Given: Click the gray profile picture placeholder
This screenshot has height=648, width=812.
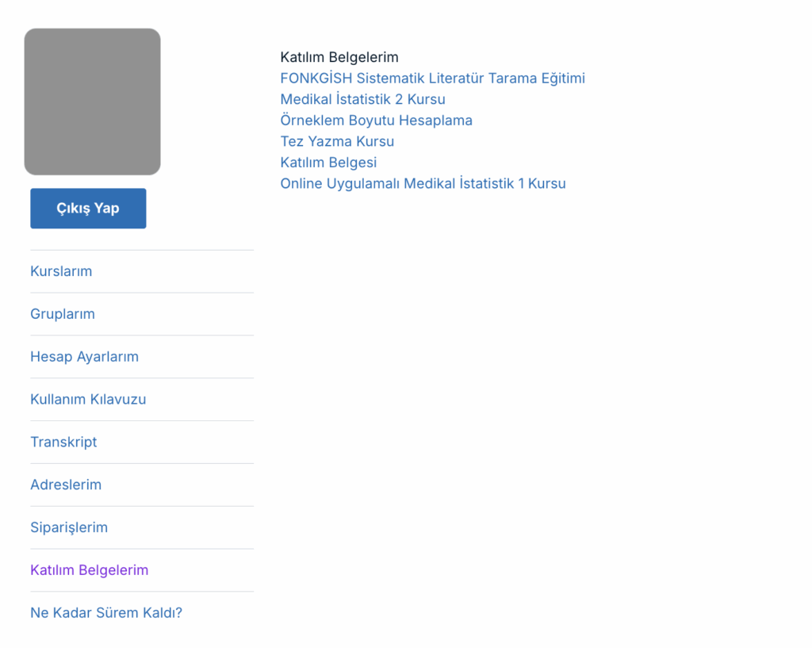Looking at the screenshot, I should (x=92, y=102).
